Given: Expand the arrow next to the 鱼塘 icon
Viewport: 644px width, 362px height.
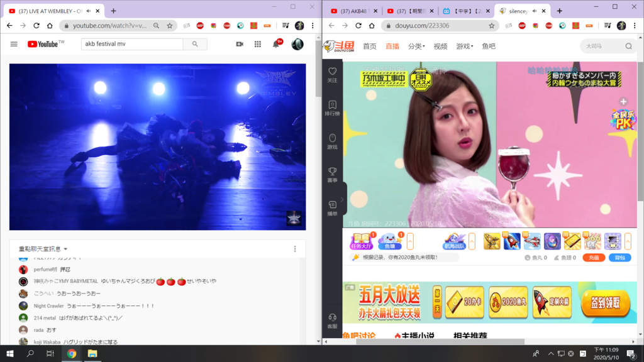Looking at the screenshot, I should [410, 241].
